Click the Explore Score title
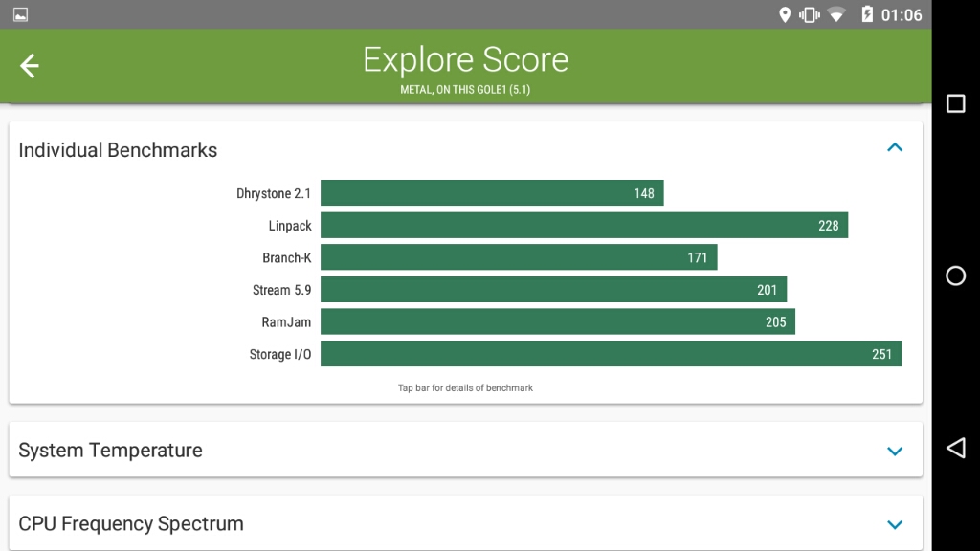The width and height of the screenshot is (980, 551). [x=466, y=60]
